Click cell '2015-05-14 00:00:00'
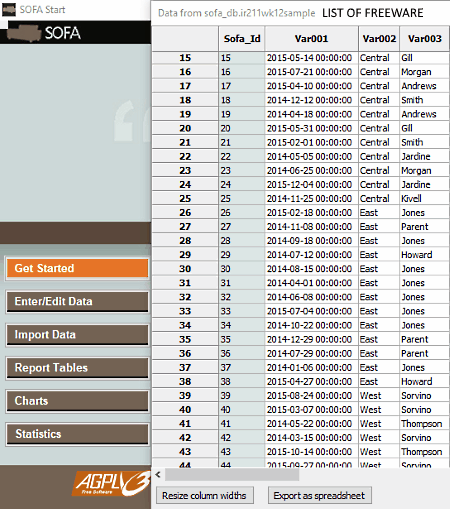This screenshot has width=450, height=509. [x=311, y=58]
